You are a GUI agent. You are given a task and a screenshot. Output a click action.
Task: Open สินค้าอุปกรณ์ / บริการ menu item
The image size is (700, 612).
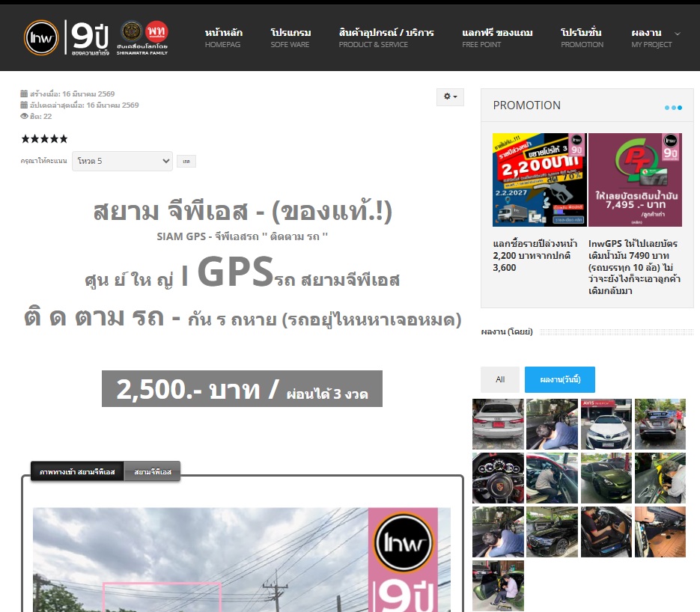(386, 38)
